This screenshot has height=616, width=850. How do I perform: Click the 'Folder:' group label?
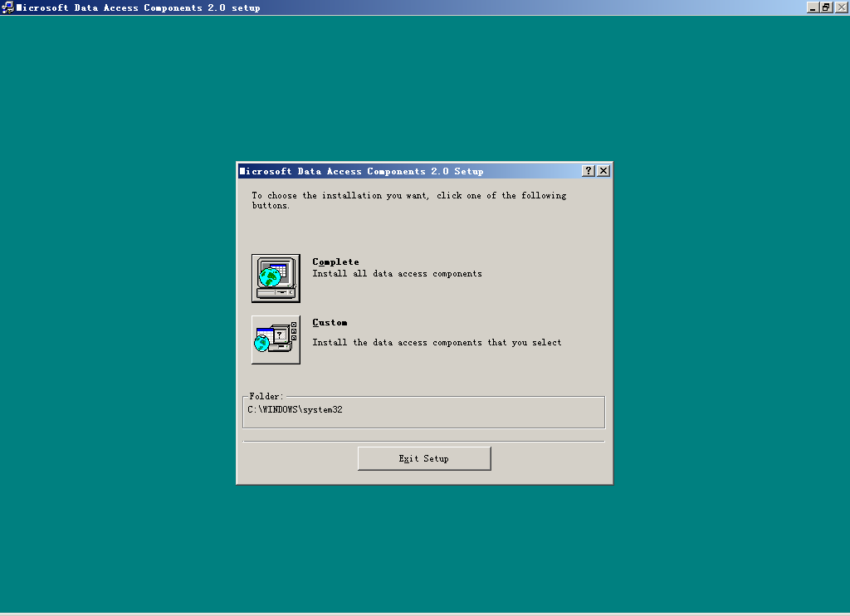[x=266, y=396]
